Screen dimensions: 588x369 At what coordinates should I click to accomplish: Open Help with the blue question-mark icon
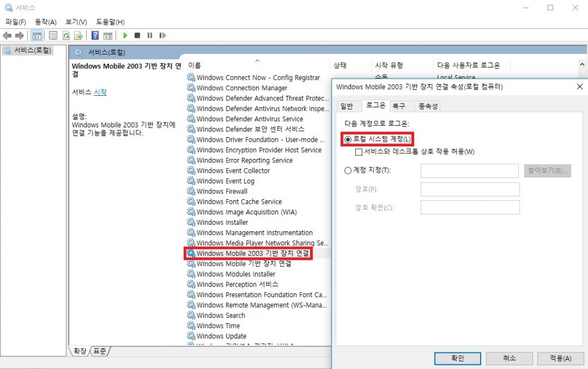tap(95, 36)
